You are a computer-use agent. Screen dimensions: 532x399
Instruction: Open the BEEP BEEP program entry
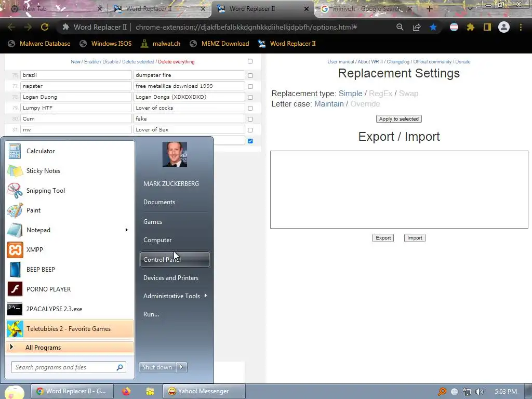pos(70,270)
